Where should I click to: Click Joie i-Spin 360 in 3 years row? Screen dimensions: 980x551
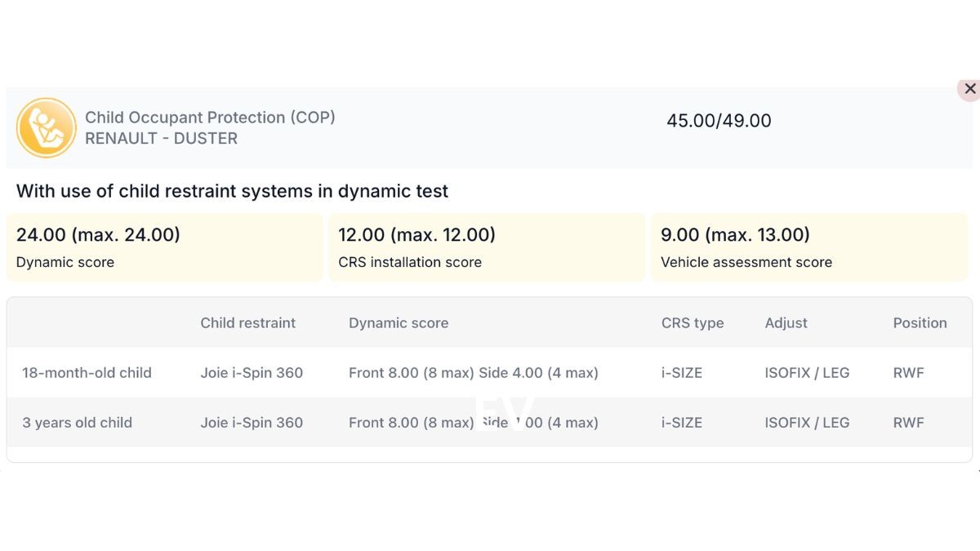point(252,423)
